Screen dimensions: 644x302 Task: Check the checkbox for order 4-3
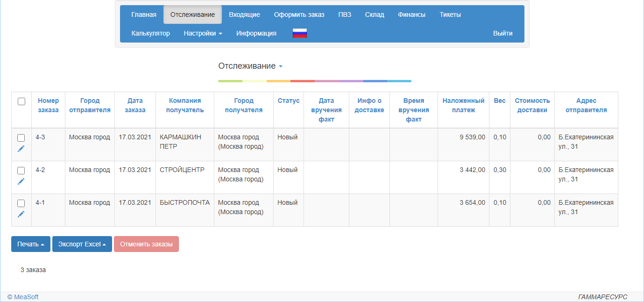click(21, 138)
